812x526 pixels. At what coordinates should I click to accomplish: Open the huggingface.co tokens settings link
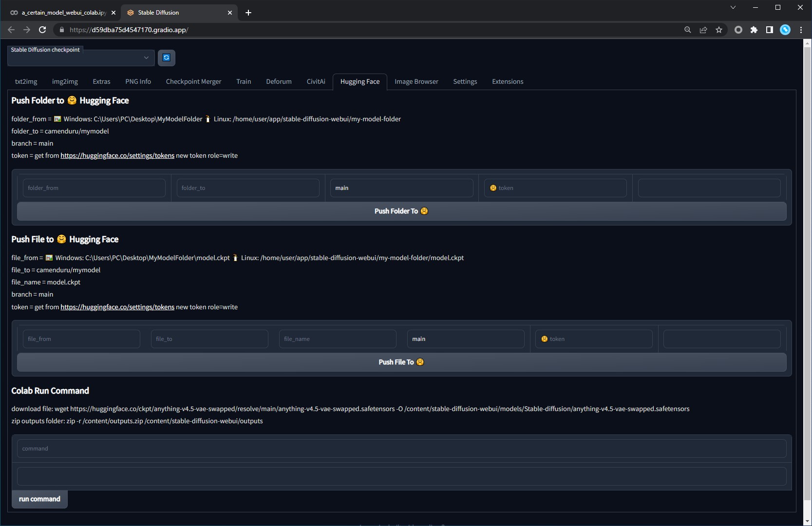[x=117, y=155]
